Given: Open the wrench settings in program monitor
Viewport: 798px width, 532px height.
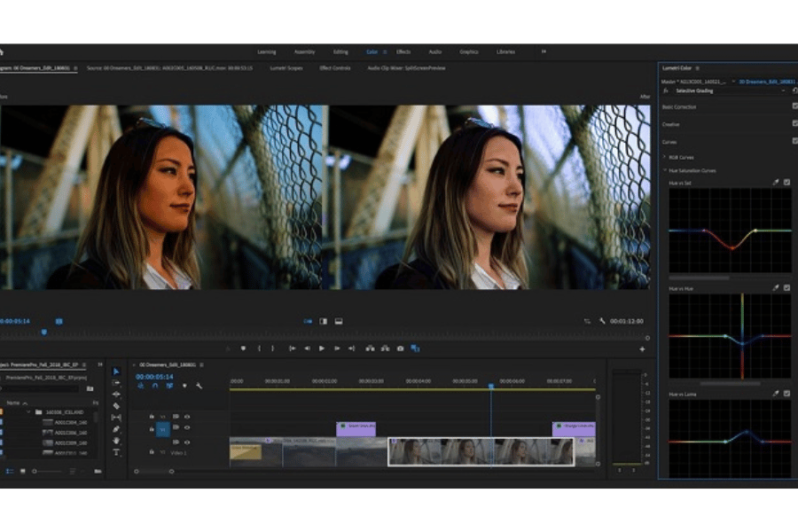Looking at the screenshot, I should [x=602, y=321].
